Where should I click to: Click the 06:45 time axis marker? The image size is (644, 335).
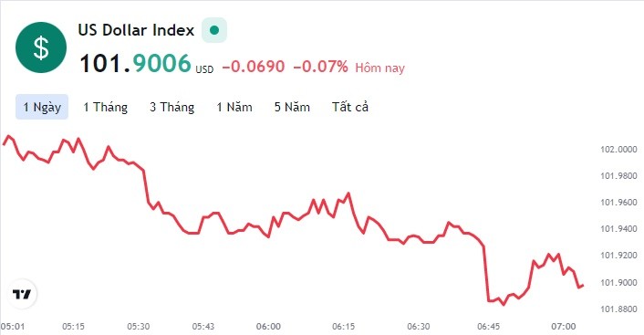489,327
